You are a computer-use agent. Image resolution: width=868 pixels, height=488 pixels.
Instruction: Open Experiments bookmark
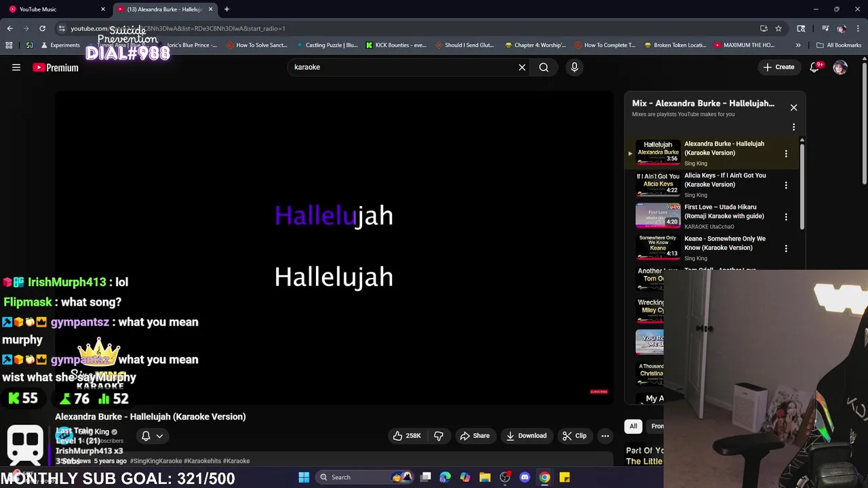[x=60, y=45]
